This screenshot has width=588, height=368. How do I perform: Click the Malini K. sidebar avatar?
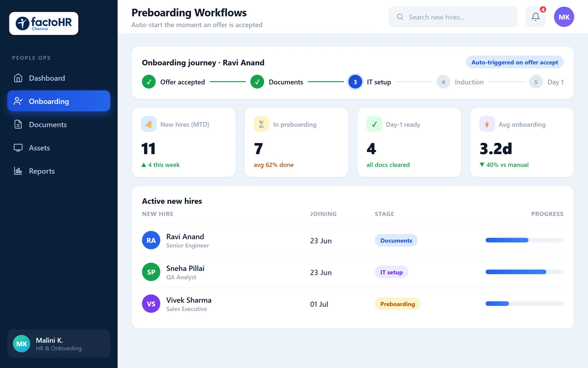(22, 344)
